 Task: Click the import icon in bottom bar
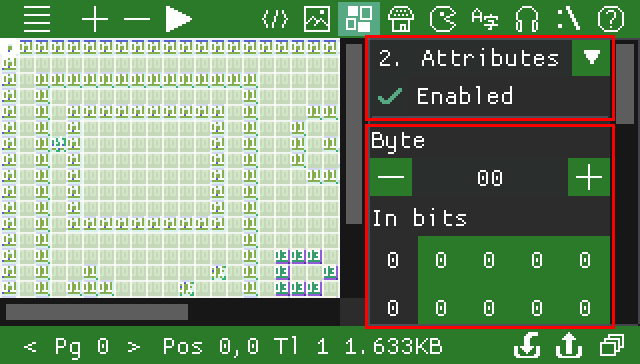pos(527,345)
